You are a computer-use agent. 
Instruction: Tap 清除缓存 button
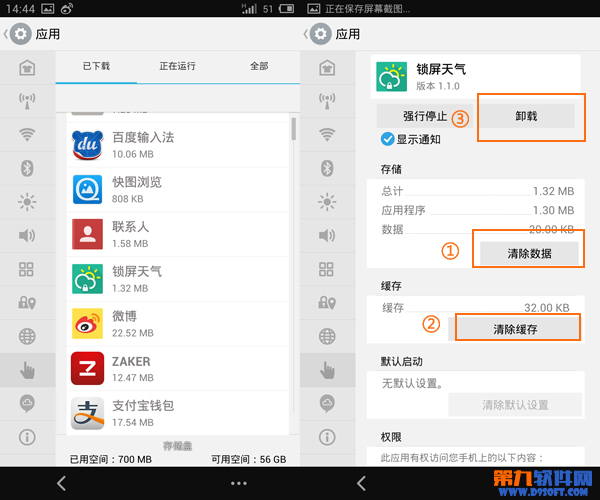click(515, 329)
